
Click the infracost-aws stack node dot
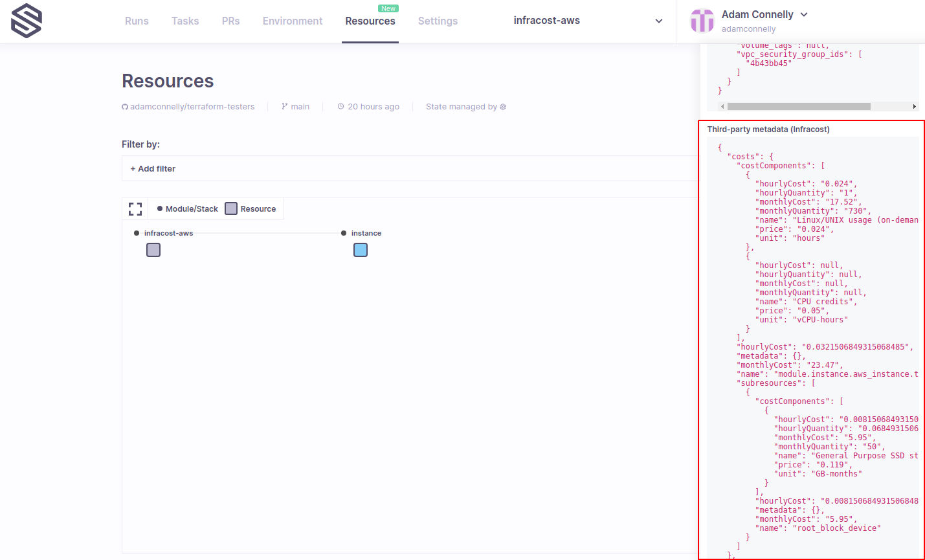pyautogui.click(x=137, y=233)
